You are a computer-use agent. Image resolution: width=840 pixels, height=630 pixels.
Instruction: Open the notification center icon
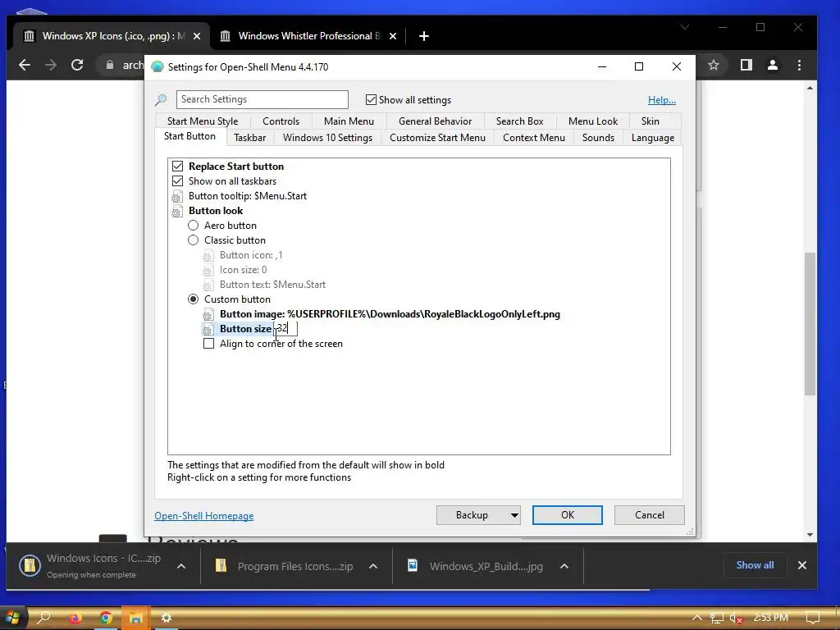(813, 619)
